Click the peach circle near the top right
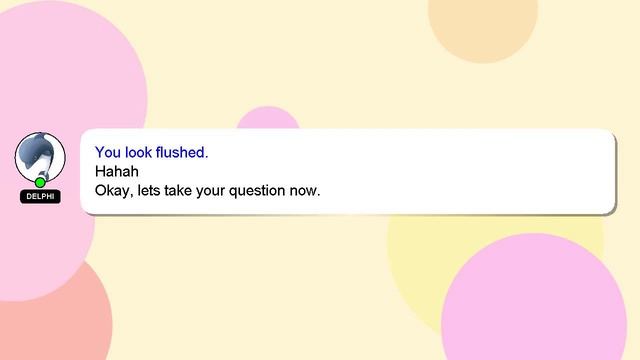640x360 pixels. 483,24
